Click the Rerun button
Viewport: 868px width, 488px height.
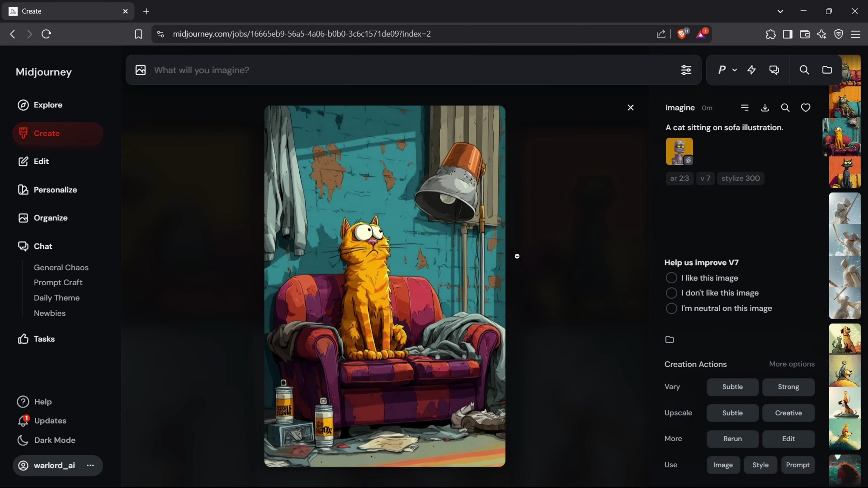[x=732, y=439]
